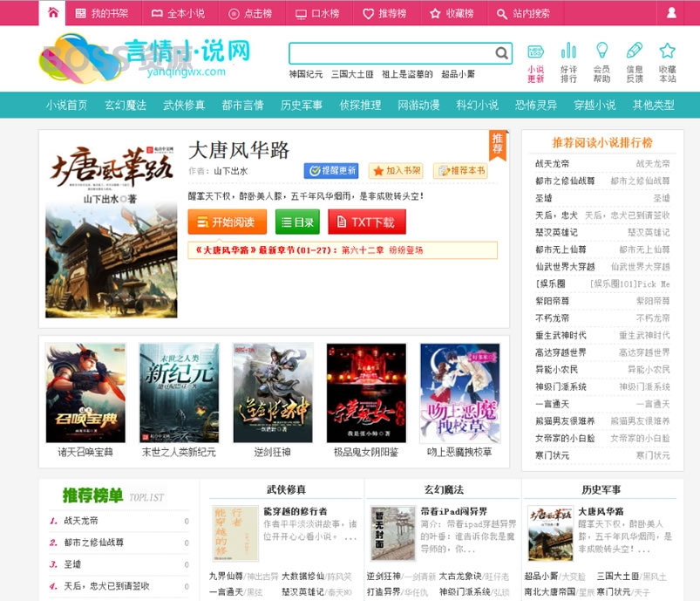The height and width of the screenshot is (601, 700).
Task: Open 口水榜 ranking
Action: coord(317,13)
